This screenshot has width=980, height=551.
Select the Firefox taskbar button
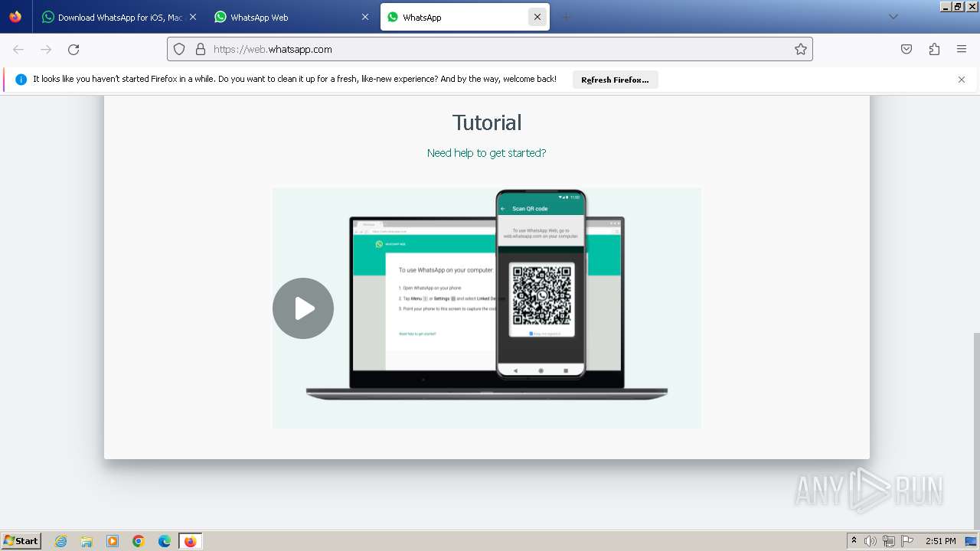point(190,541)
